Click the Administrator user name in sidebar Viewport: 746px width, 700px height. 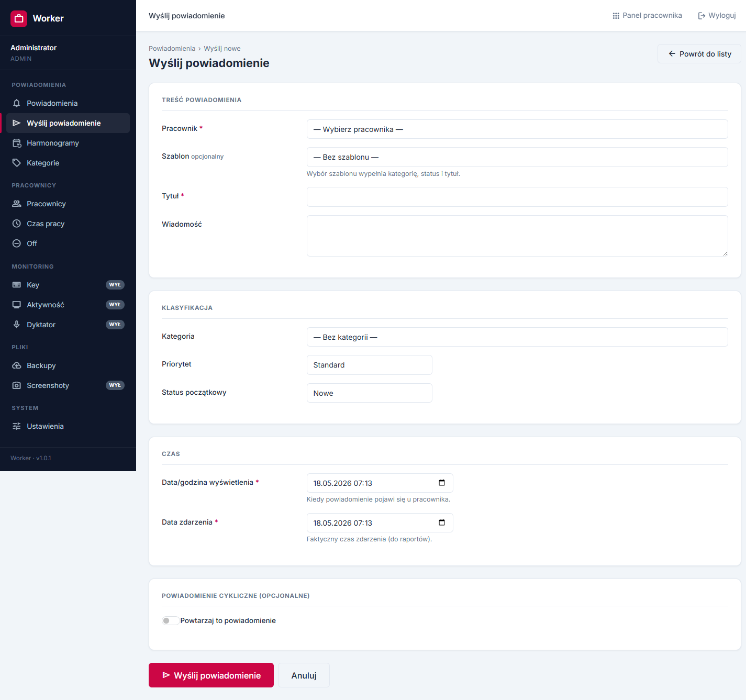coord(34,48)
